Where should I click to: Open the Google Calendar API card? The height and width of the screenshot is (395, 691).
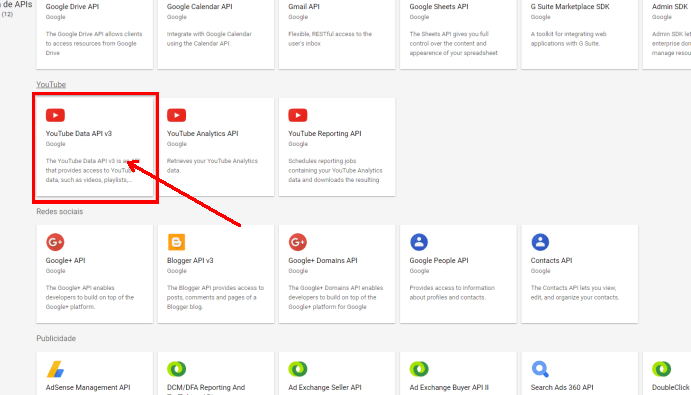(216, 34)
